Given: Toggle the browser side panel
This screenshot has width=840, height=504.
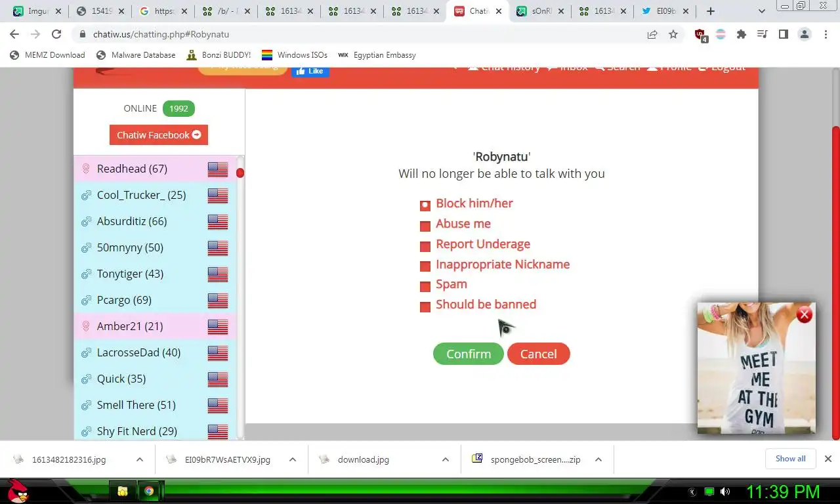Looking at the screenshot, I should point(783,34).
